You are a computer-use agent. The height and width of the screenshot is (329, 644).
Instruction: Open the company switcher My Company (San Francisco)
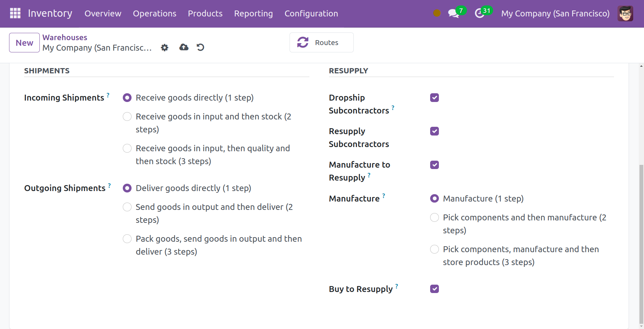pyautogui.click(x=555, y=14)
